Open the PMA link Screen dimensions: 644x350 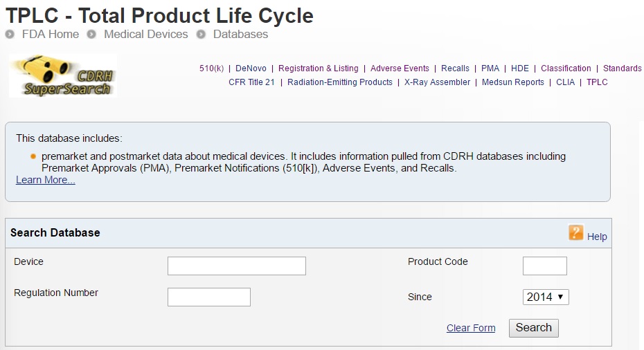pyautogui.click(x=490, y=68)
